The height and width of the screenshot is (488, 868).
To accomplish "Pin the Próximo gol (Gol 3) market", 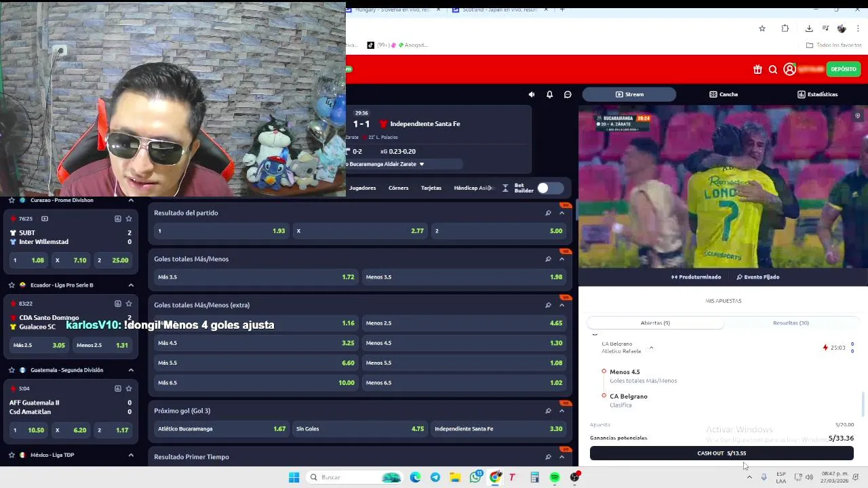I will coord(548,411).
